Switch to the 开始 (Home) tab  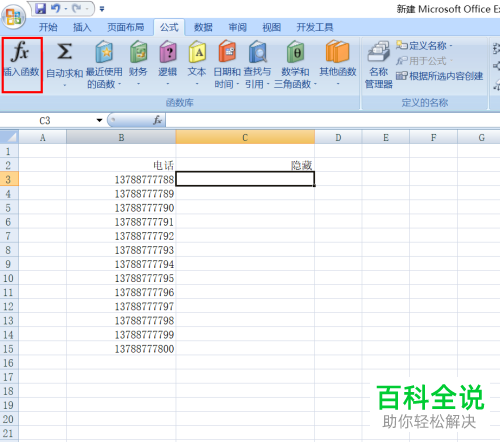(x=48, y=27)
